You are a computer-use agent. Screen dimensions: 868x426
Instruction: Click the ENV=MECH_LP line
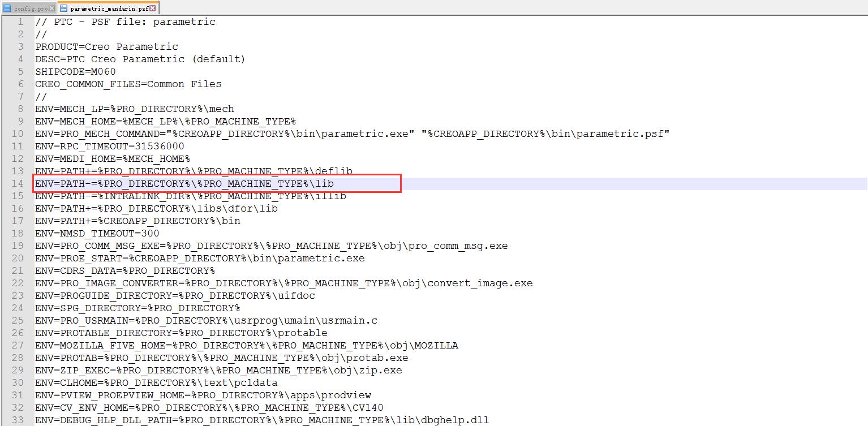(135, 109)
